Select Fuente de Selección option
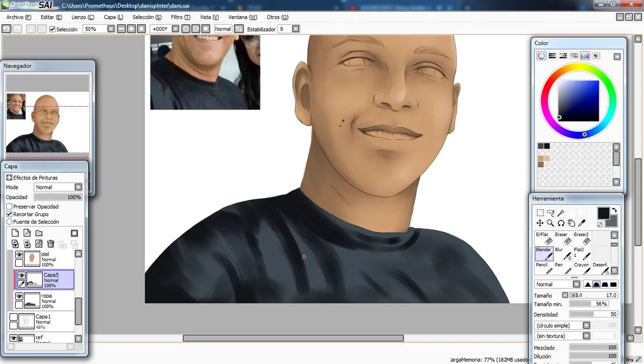The height and width of the screenshot is (364, 644). 9,222
